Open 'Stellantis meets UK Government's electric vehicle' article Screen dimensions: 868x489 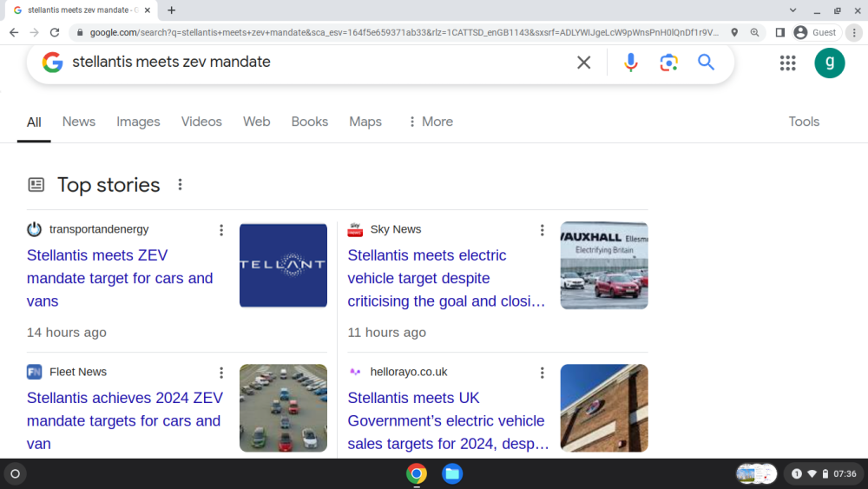448,421
